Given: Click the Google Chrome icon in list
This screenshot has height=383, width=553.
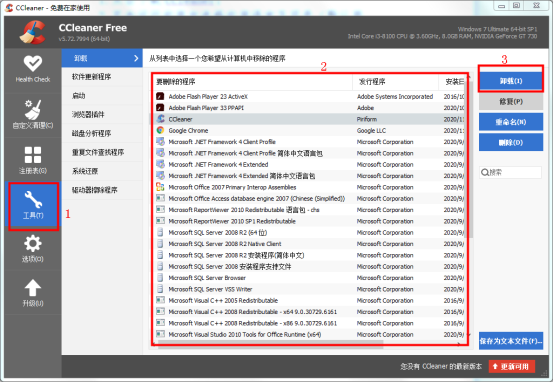Looking at the screenshot, I should click(160, 130).
